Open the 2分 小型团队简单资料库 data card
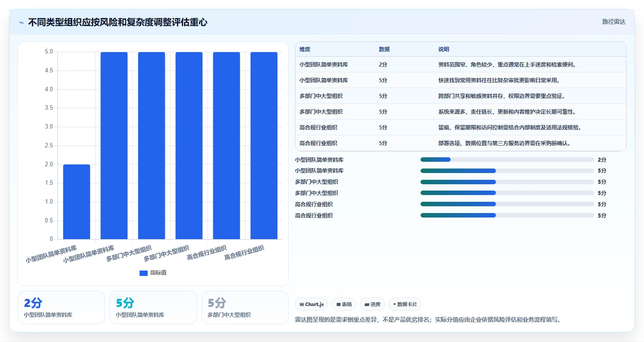Viewport: 644px width, 342px height. 61,307
